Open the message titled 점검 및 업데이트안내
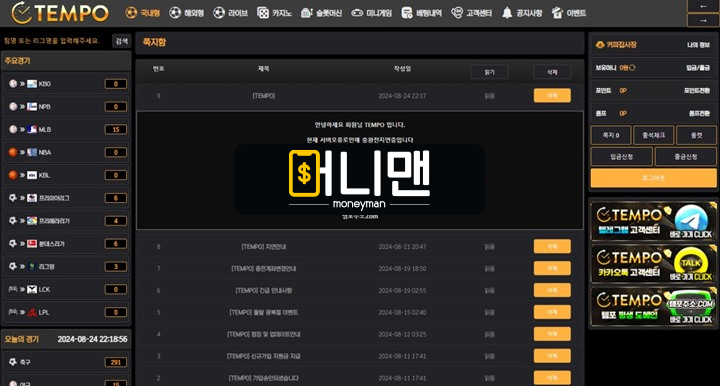This screenshot has width=720, height=386. pos(264,334)
